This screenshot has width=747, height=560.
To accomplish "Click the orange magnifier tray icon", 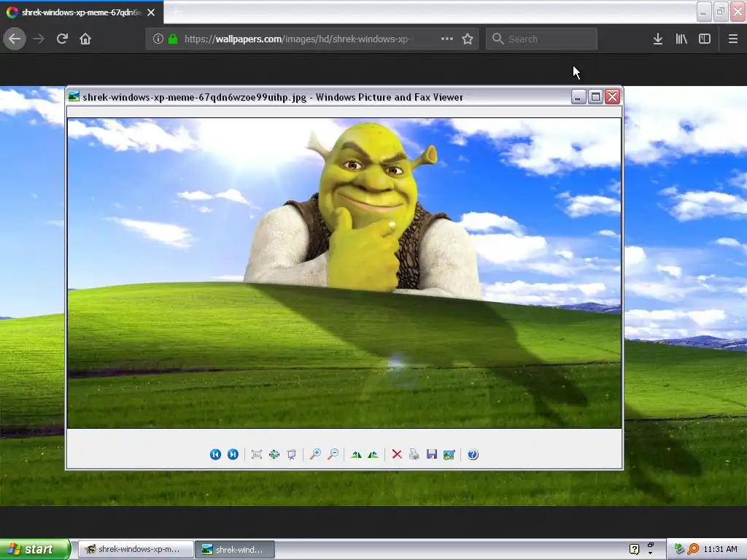I will pos(693,549).
